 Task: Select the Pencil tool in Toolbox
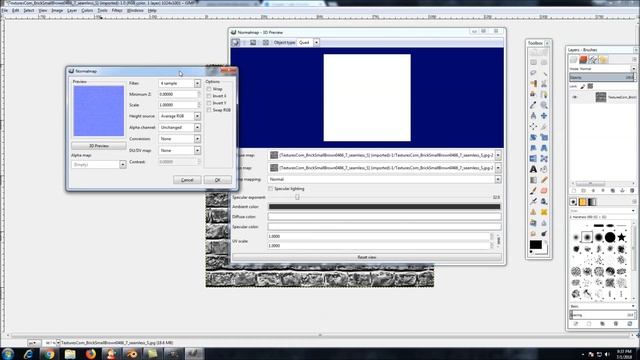click(x=544, y=180)
